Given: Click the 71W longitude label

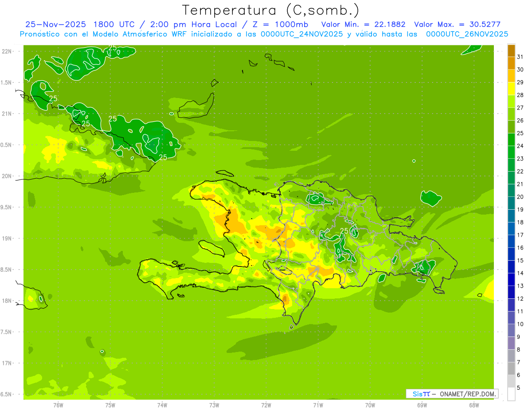Looking at the screenshot, I should click(x=318, y=405).
